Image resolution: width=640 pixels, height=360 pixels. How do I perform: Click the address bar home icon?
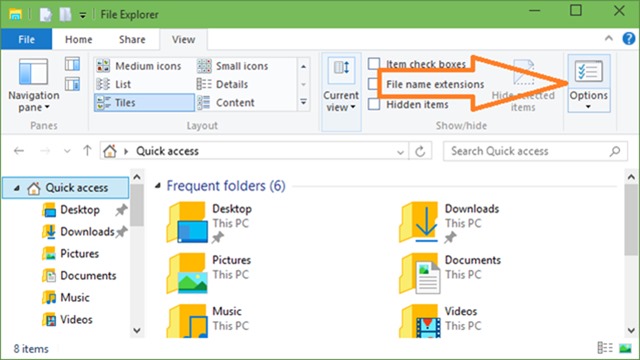coord(109,151)
